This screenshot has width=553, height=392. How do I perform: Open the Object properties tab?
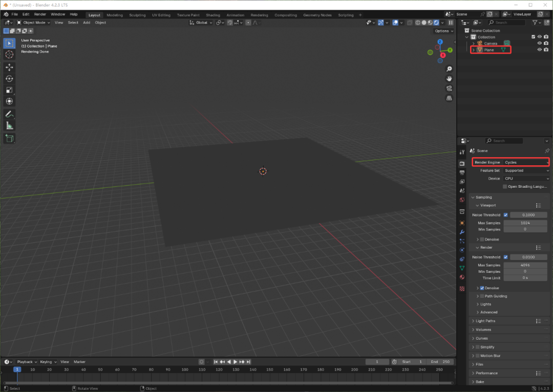462,223
